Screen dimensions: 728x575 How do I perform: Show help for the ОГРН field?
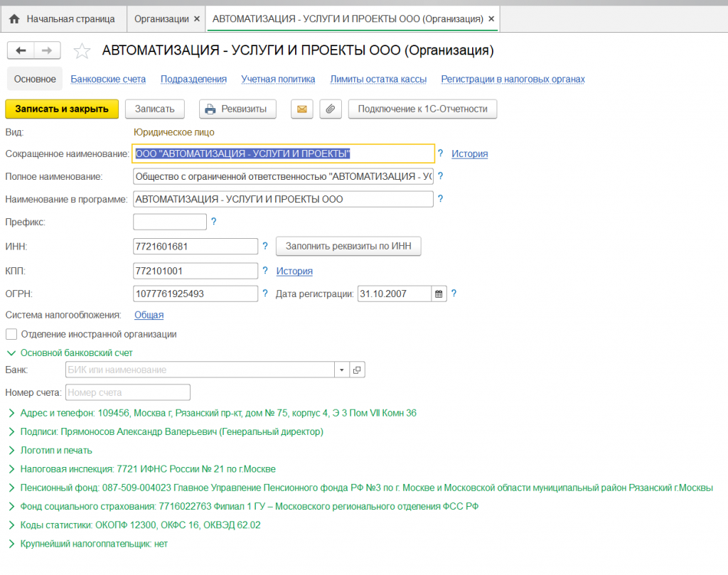(x=265, y=294)
